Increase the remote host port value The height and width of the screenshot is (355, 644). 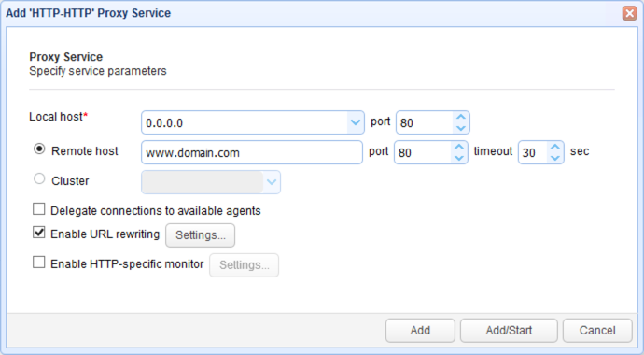coord(459,147)
